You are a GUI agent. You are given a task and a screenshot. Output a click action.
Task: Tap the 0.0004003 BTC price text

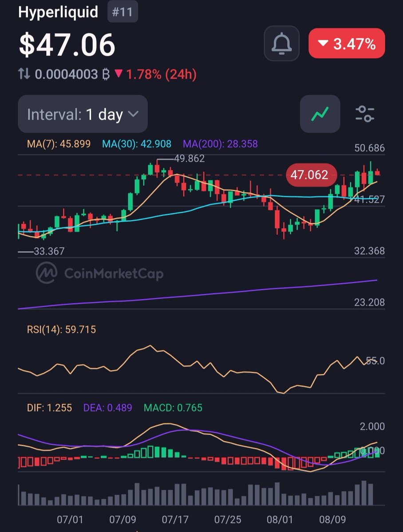point(72,74)
